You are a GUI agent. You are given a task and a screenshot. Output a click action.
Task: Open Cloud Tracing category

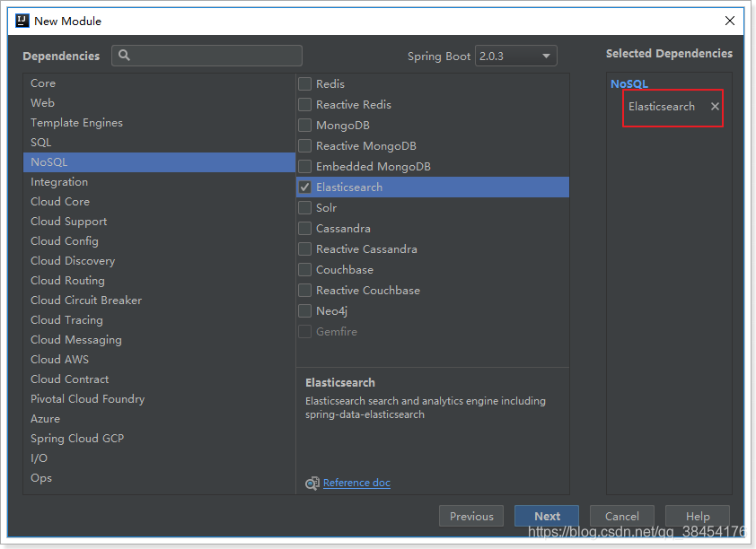point(159,320)
